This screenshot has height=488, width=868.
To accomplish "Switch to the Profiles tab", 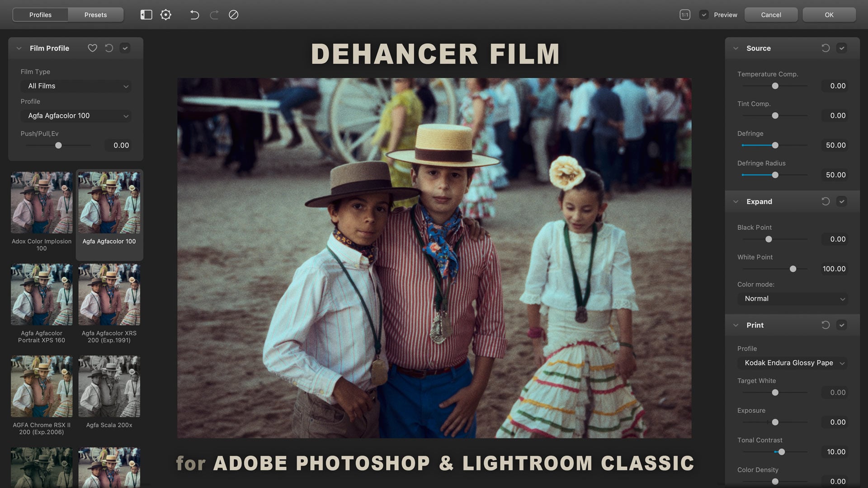I will tap(40, 15).
